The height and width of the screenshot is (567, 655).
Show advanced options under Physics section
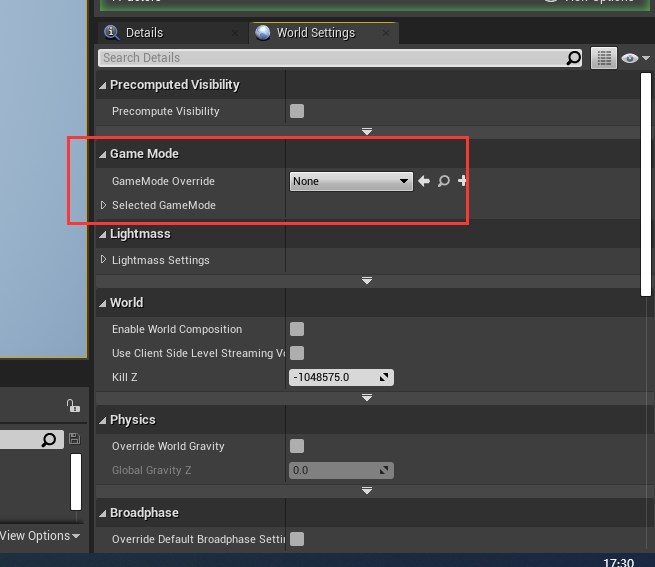coord(367,490)
